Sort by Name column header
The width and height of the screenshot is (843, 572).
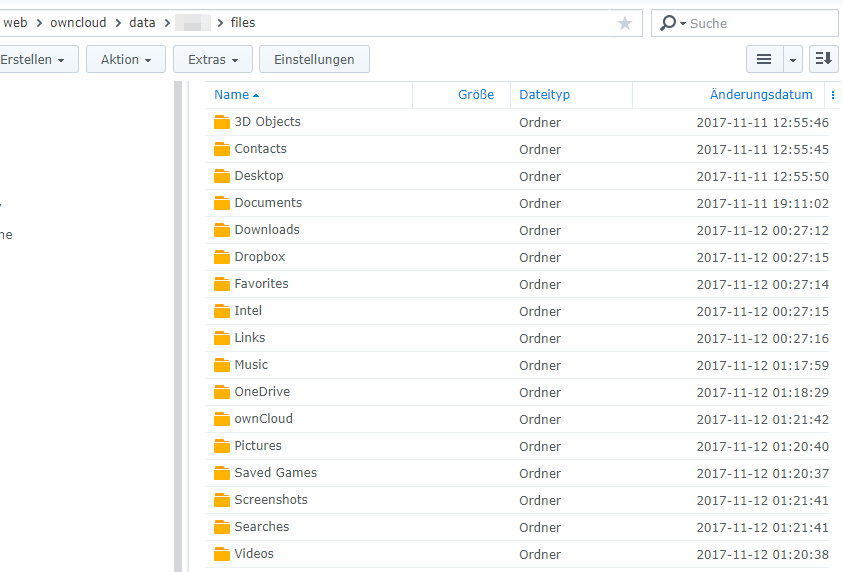tap(231, 95)
